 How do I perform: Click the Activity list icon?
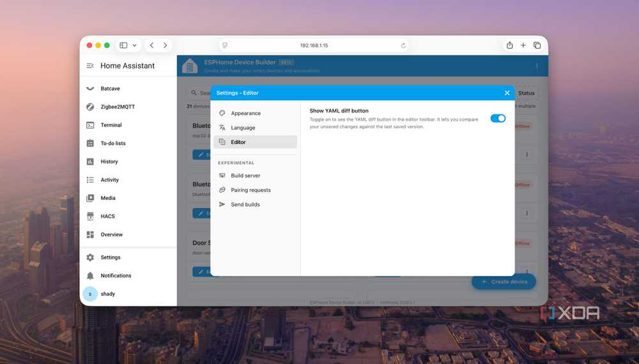click(x=90, y=180)
